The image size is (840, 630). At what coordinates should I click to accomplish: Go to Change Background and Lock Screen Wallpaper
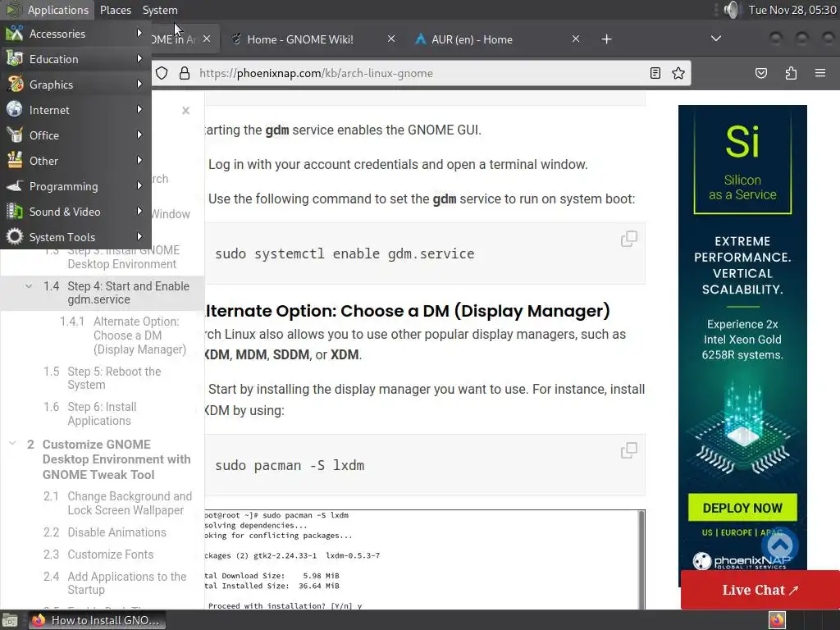[x=129, y=503]
